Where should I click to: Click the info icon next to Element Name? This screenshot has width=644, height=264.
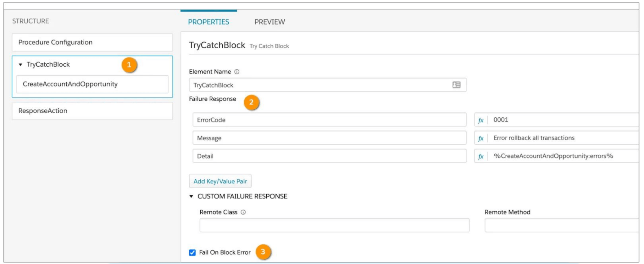point(237,72)
